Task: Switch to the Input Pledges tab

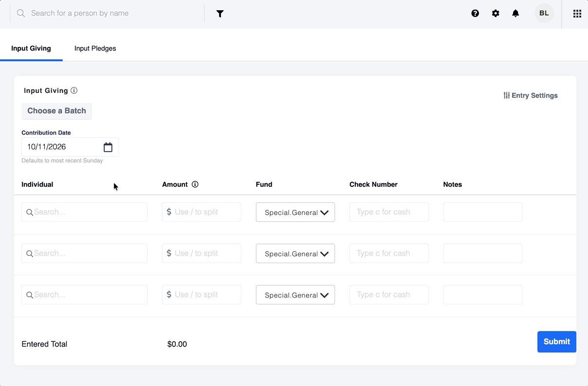Action: (x=95, y=48)
